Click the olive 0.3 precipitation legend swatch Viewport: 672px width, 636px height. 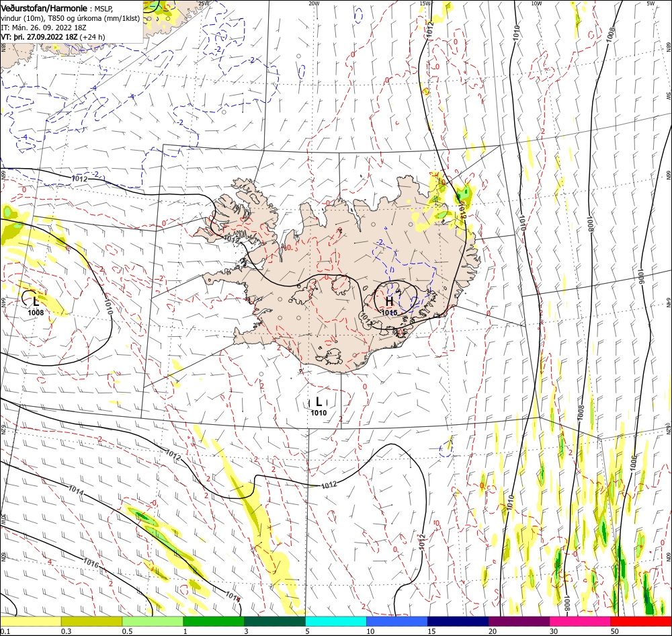tap(91, 621)
